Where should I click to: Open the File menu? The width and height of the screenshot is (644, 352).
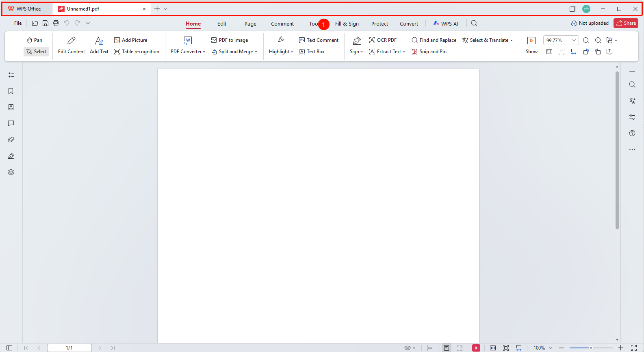pos(14,23)
